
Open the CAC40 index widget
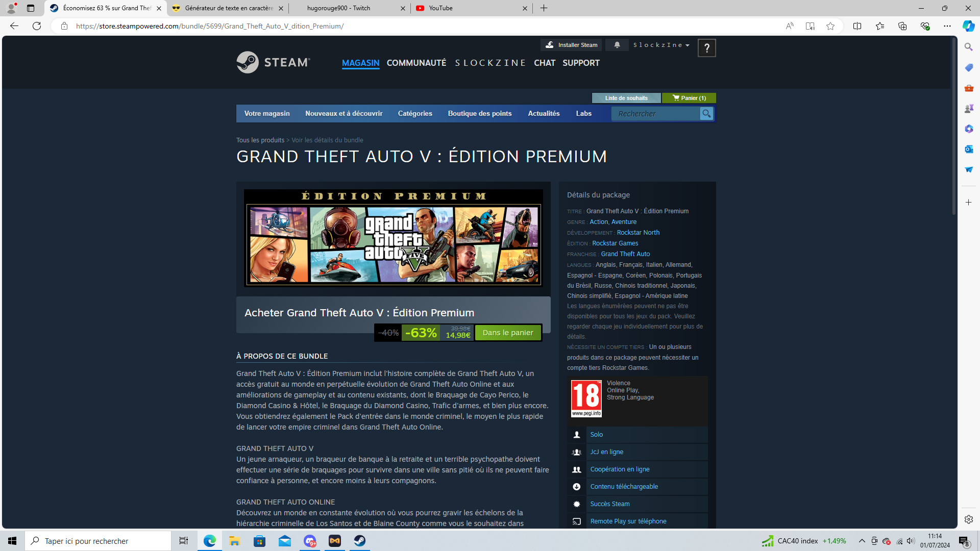(x=804, y=541)
